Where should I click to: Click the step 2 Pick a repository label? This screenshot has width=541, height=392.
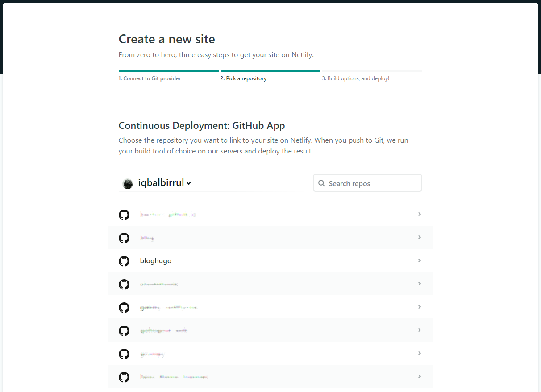[243, 78]
